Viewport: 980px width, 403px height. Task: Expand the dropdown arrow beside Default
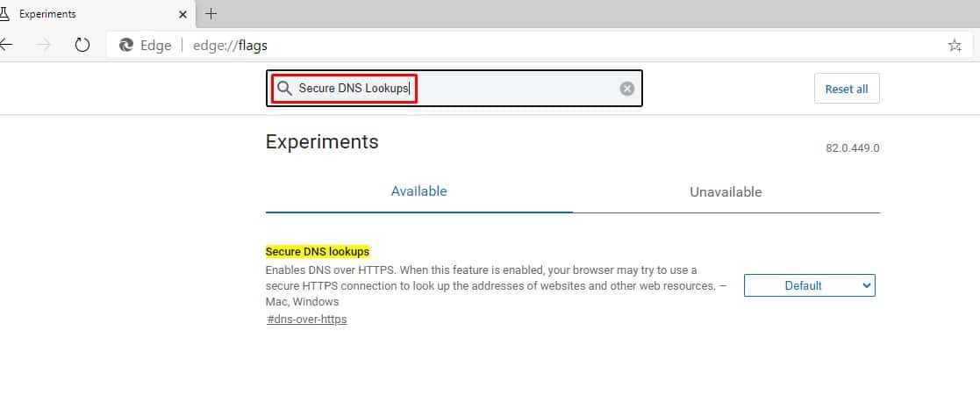click(x=866, y=285)
